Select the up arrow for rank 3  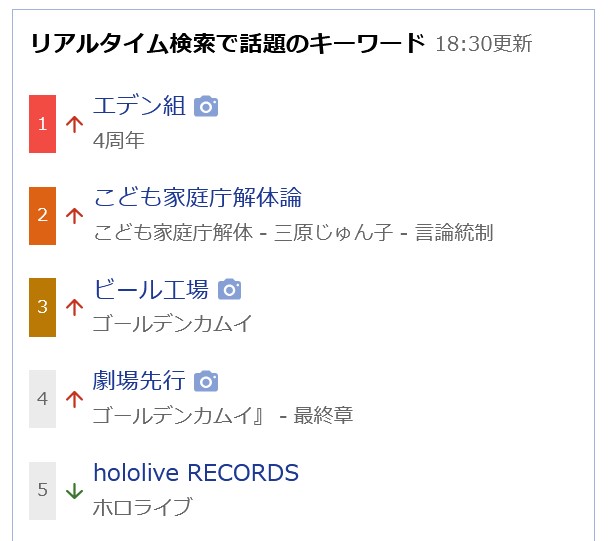(74, 307)
